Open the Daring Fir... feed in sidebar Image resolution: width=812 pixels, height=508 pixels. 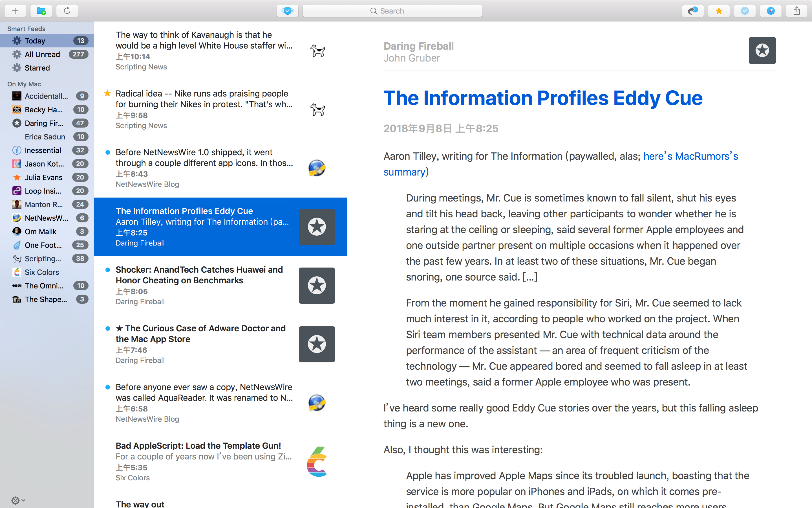coord(47,123)
